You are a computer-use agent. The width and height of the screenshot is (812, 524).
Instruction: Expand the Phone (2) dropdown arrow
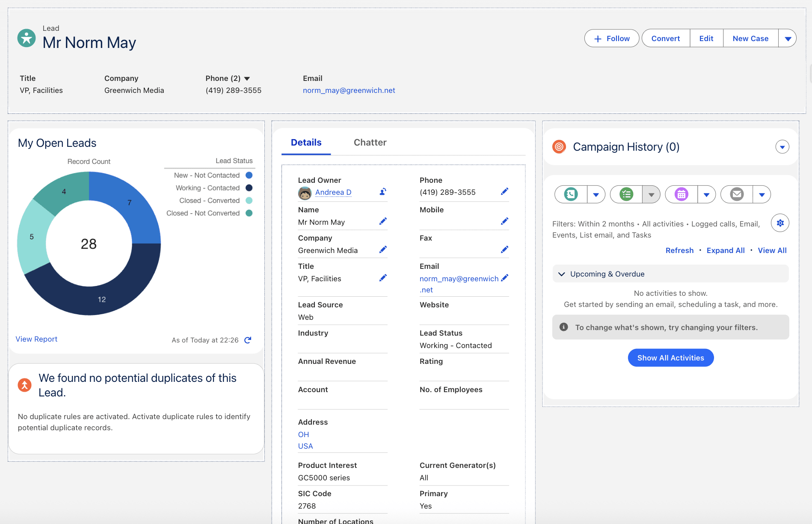click(247, 79)
